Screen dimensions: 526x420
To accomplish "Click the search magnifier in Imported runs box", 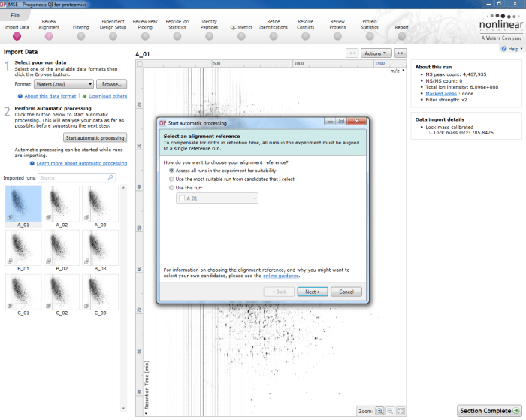I will click(110, 177).
